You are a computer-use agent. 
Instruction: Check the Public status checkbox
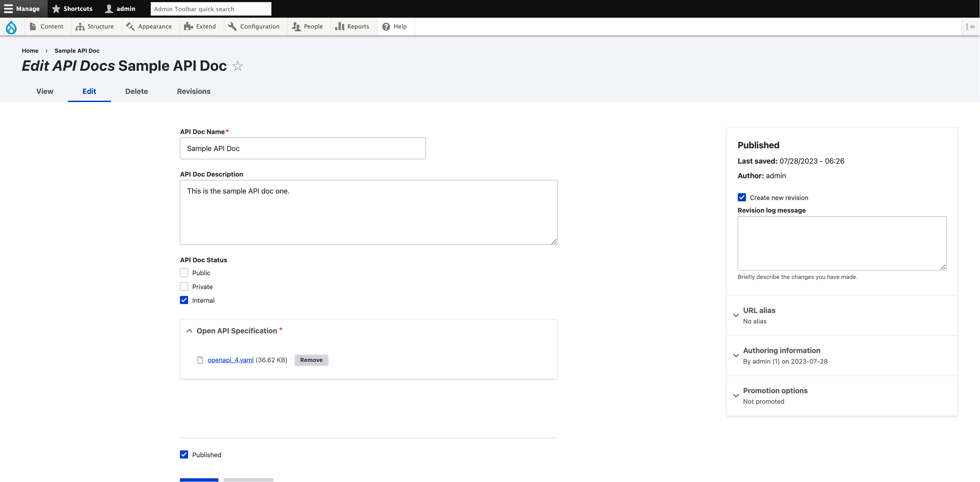coord(184,273)
